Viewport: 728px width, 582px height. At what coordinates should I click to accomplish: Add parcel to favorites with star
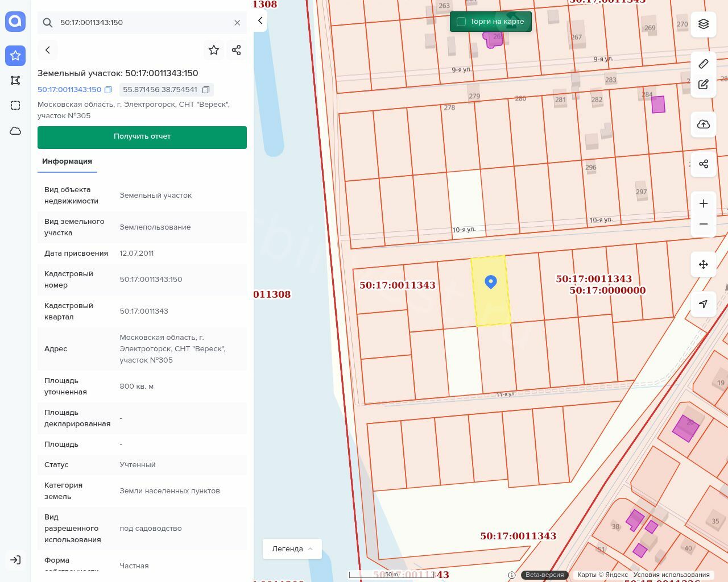coord(214,50)
